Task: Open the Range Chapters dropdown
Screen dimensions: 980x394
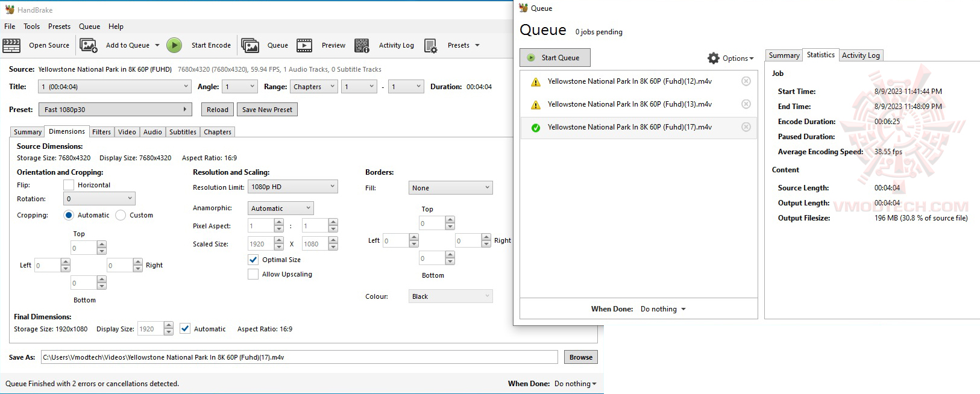Action: pos(314,87)
